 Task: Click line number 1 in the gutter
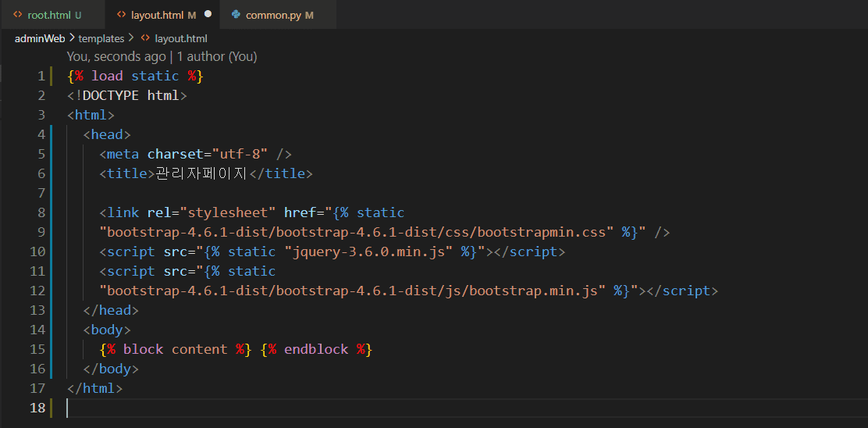(41, 77)
